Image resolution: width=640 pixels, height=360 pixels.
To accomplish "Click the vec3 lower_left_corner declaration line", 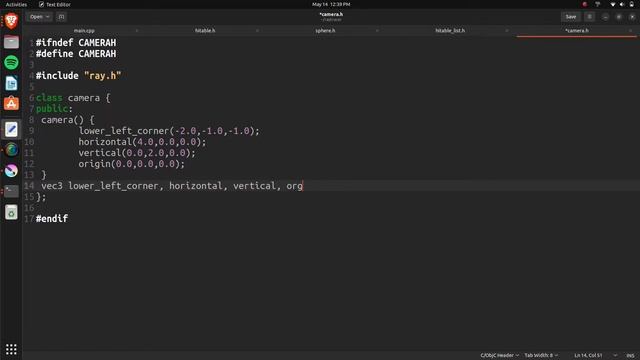I will (172, 186).
